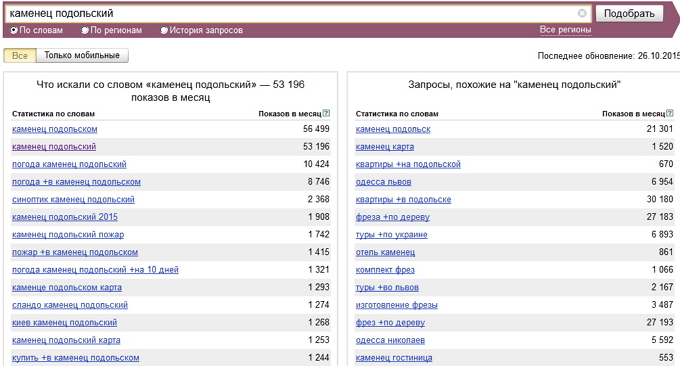Open the 'каменец подольский пожар' link
Image resolution: width=680 pixels, height=366 pixels.
68,235
